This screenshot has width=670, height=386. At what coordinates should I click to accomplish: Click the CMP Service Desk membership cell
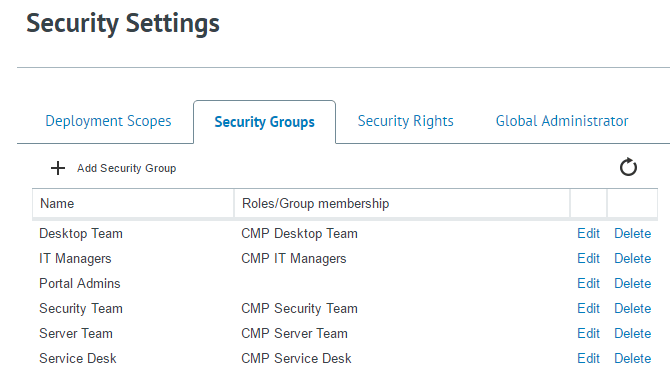(x=296, y=358)
